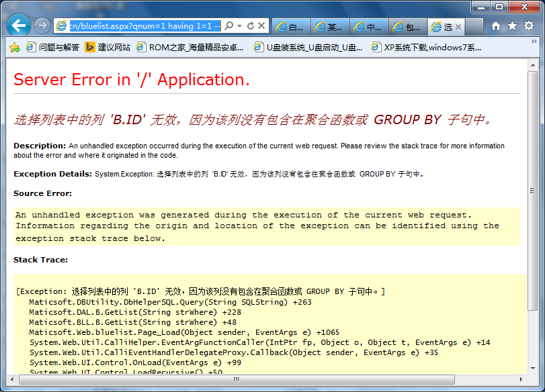This screenshot has width=545, height=392.
Task: Click the 'Exception Details:' label
Action: (x=53, y=174)
